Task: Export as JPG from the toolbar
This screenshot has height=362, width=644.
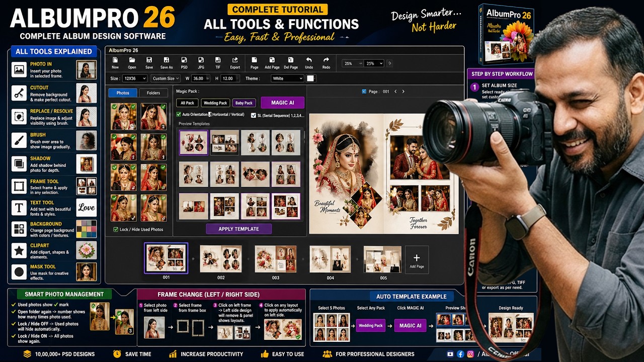Action: (201, 60)
